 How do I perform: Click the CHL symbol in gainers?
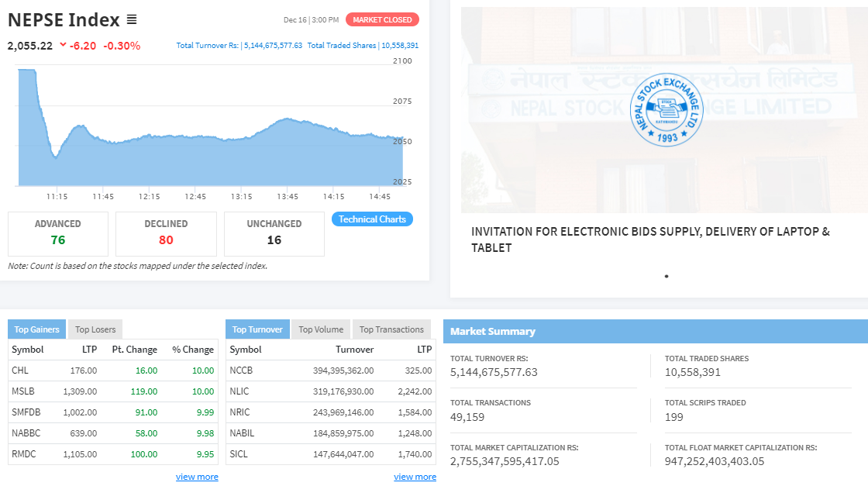pos(20,371)
